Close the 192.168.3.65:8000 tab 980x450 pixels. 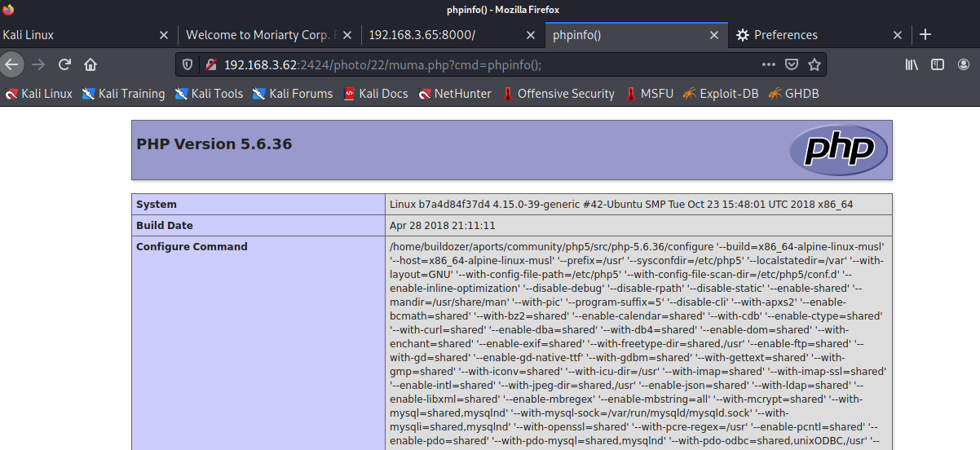[530, 35]
